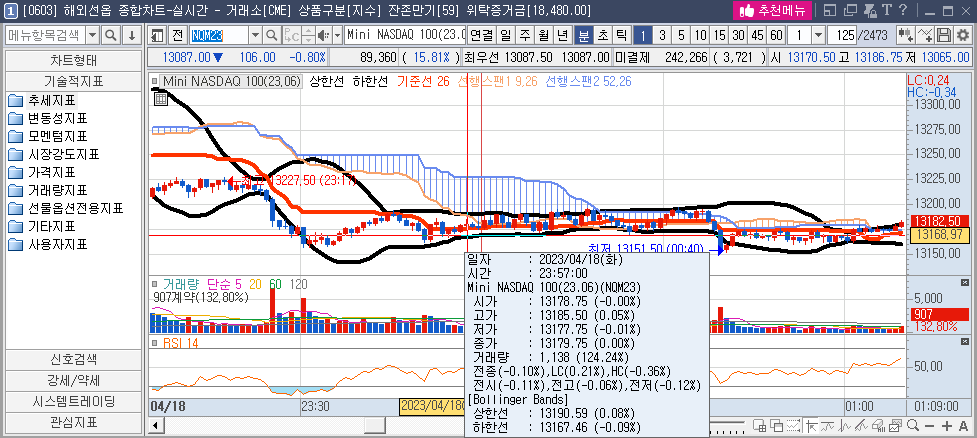Open the 관심지표 menu section
977x438 pixels.
coord(74,422)
